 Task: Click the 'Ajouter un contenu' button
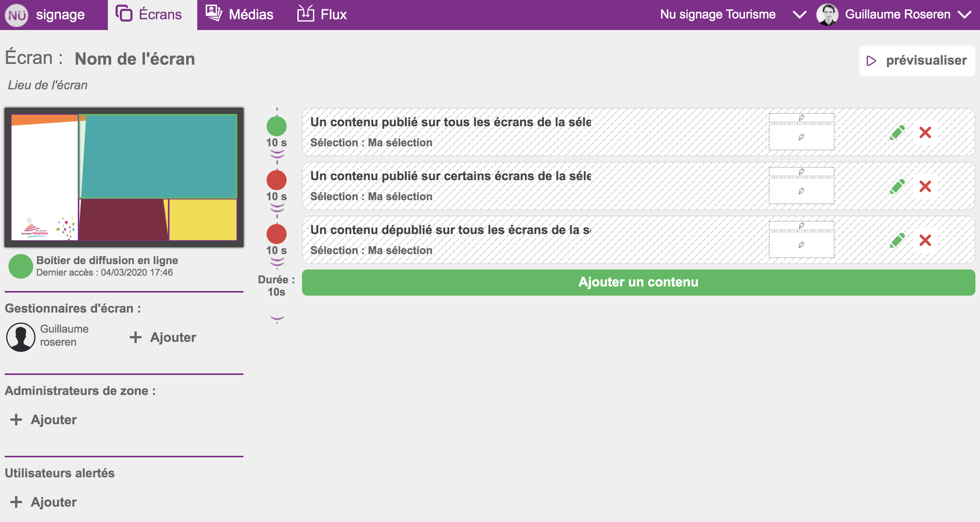click(x=638, y=282)
